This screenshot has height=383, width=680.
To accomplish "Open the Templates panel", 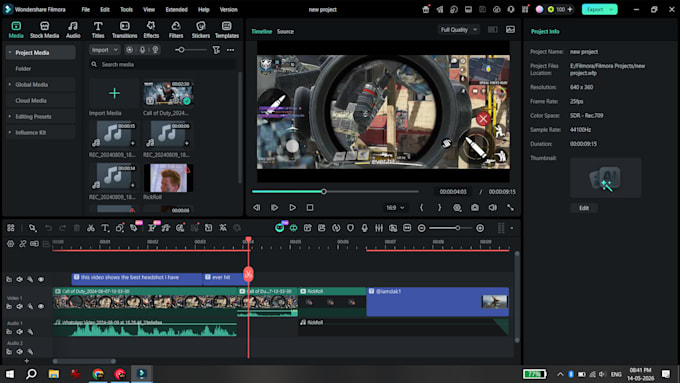I will click(227, 30).
